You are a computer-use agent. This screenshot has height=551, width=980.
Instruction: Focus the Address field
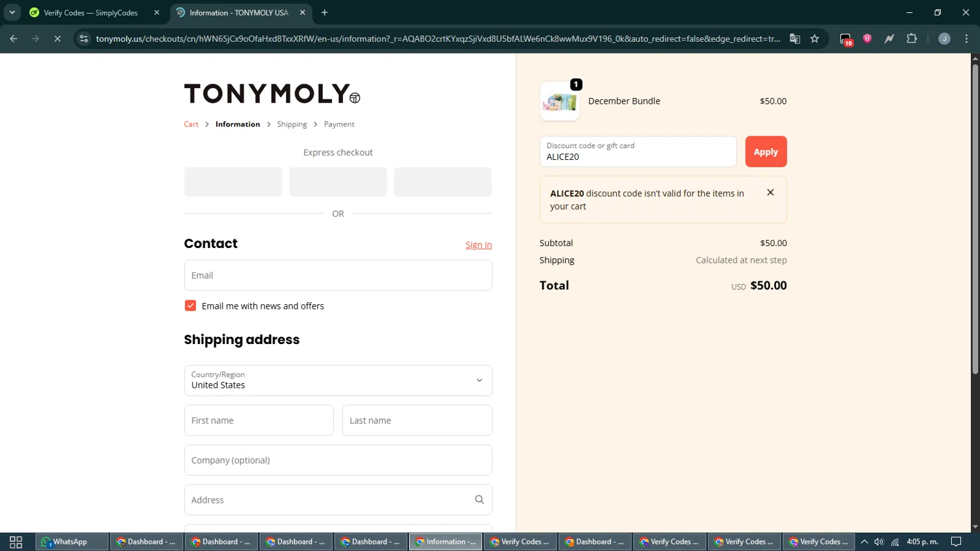click(338, 500)
